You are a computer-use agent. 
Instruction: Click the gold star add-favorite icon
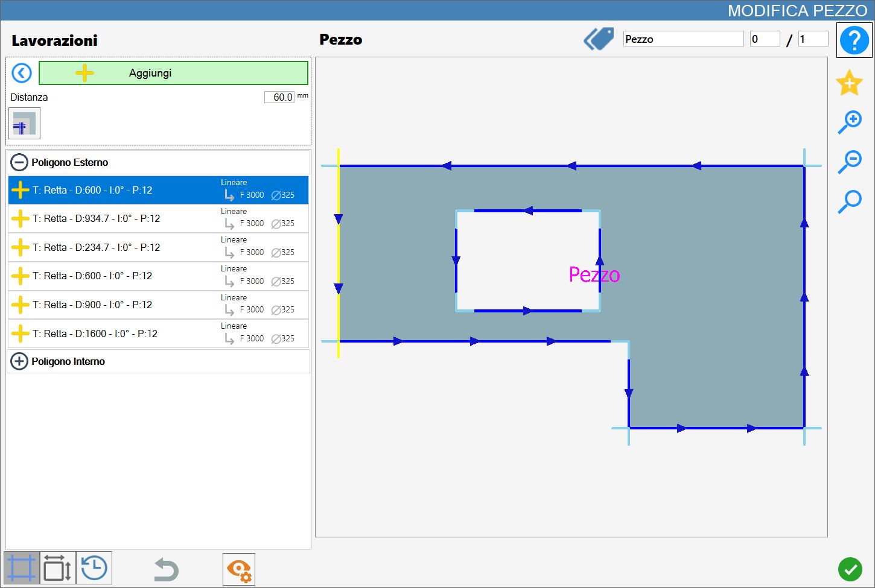coord(849,83)
